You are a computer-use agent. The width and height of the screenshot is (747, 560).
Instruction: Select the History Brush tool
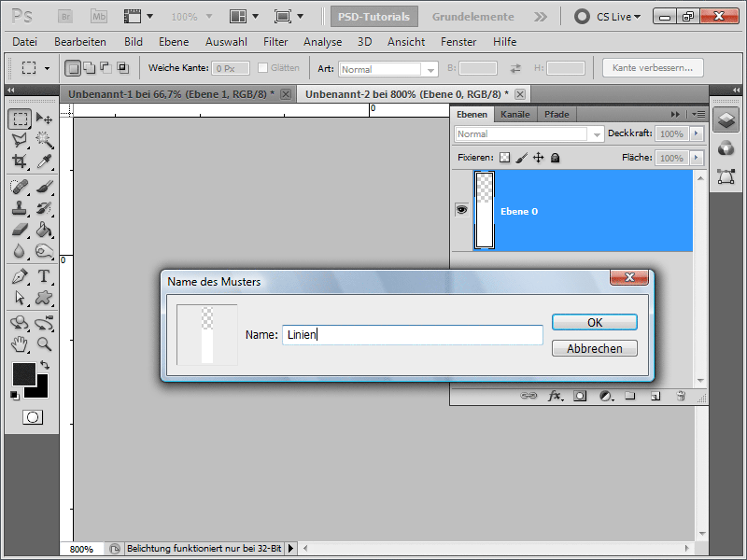point(44,208)
